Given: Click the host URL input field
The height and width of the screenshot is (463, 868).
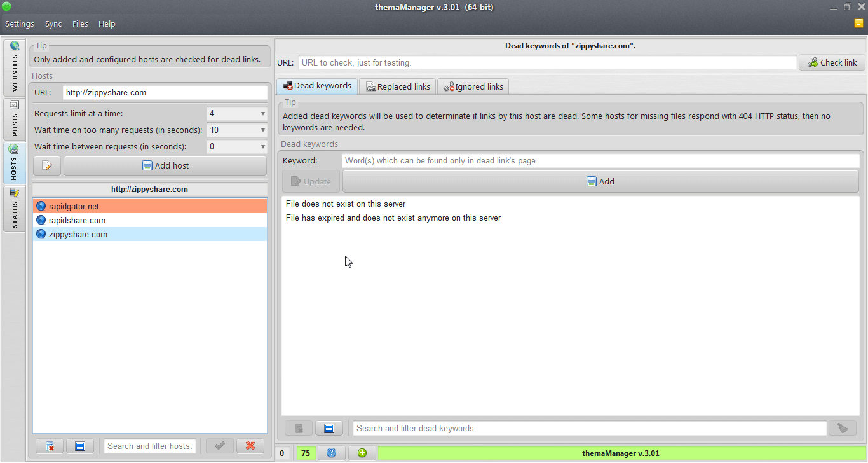Looking at the screenshot, I should tap(165, 92).
